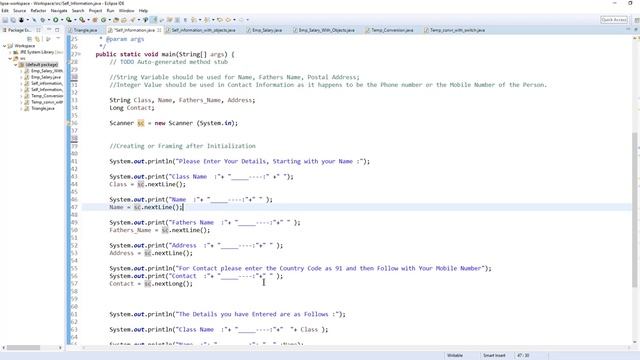
Task: Select Emp_Salary.java in Package Explorer
Action: pos(46,77)
